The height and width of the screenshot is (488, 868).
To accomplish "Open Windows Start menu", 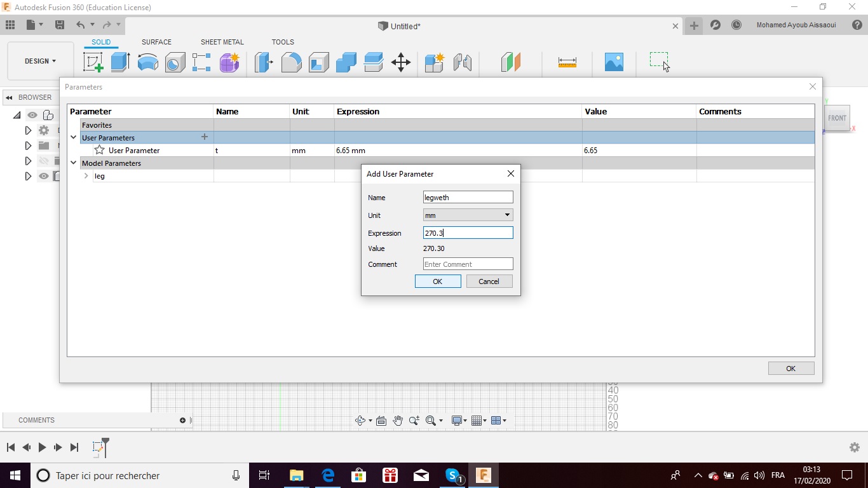I will coord(15,475).
